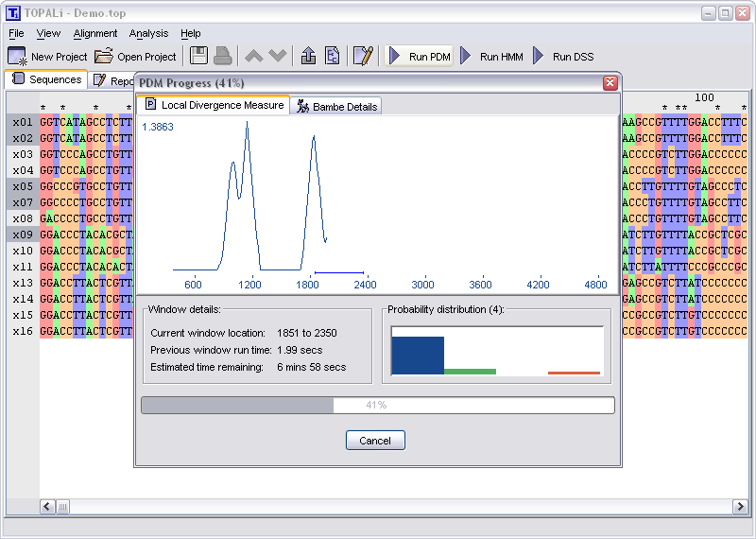
Task: Select sequence x15 in the list
Action: point(23,315)
